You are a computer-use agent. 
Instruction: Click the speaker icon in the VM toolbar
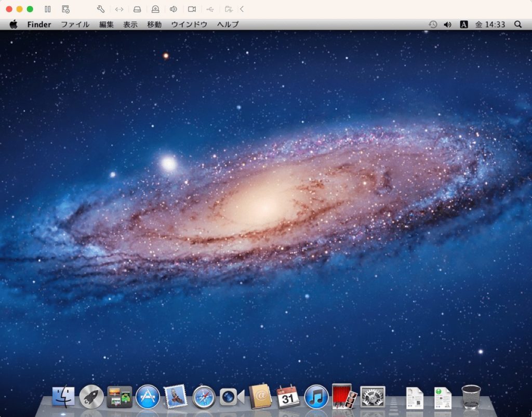[x=174, y=9]
